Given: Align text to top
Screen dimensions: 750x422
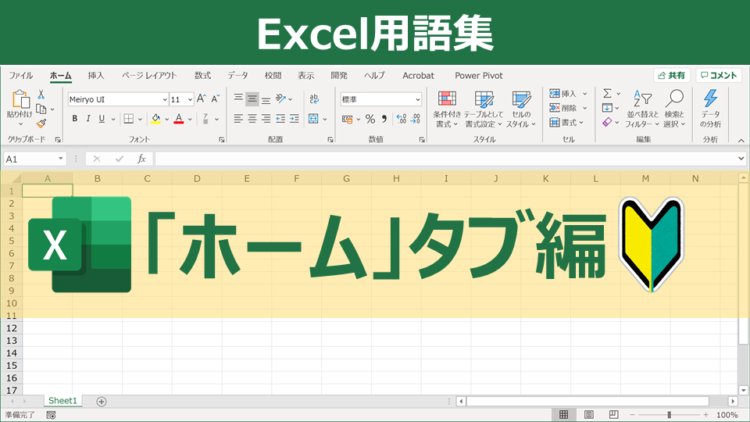Looking at the screenshot, I should point(238,98).
